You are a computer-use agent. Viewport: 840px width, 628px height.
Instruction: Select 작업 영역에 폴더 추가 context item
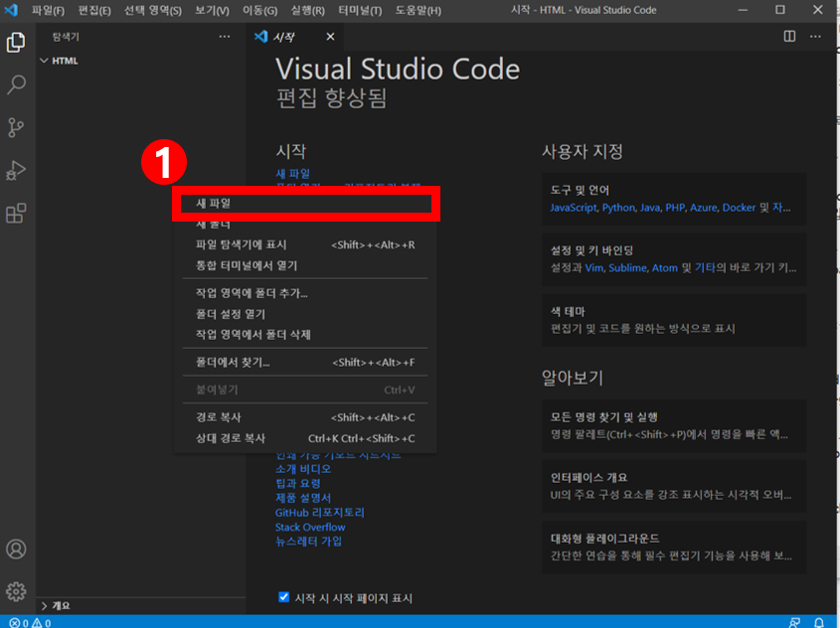click(305, 293)
